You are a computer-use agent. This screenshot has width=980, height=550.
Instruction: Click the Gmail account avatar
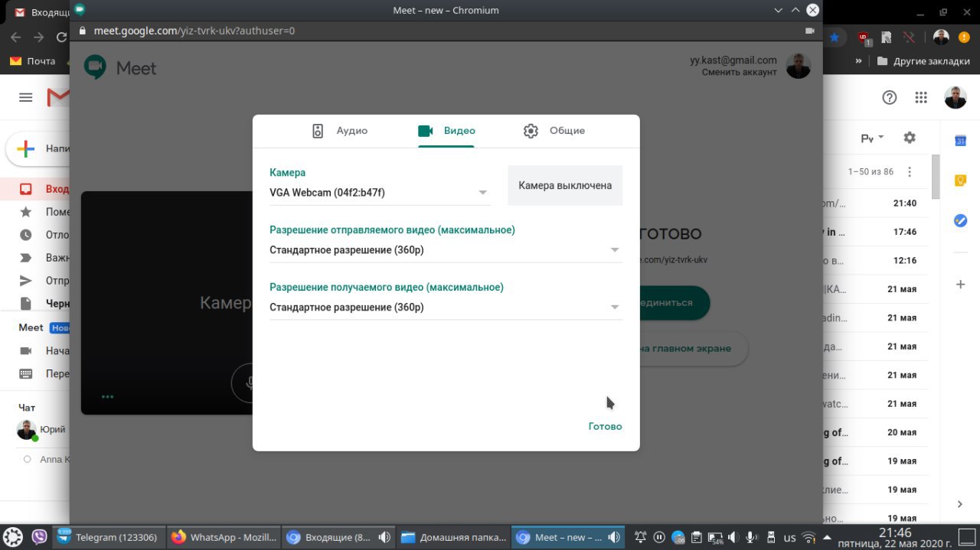coord(955,97)
